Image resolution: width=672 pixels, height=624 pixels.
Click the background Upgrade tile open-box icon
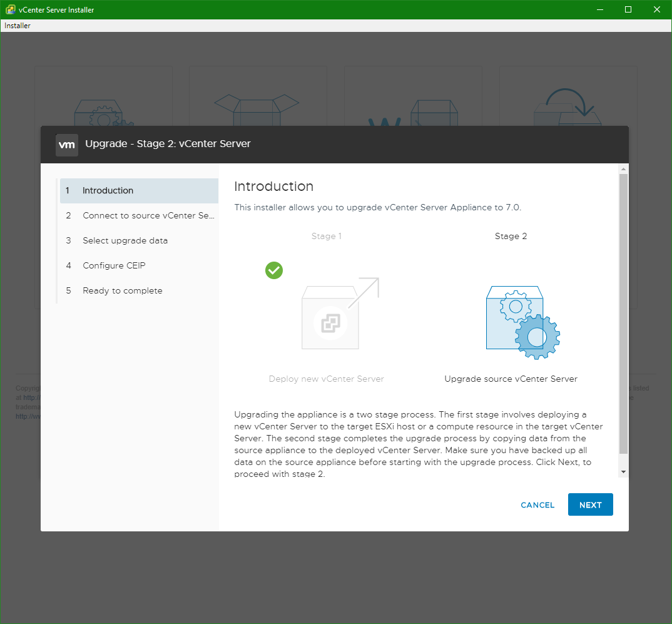tap(257, 110)
